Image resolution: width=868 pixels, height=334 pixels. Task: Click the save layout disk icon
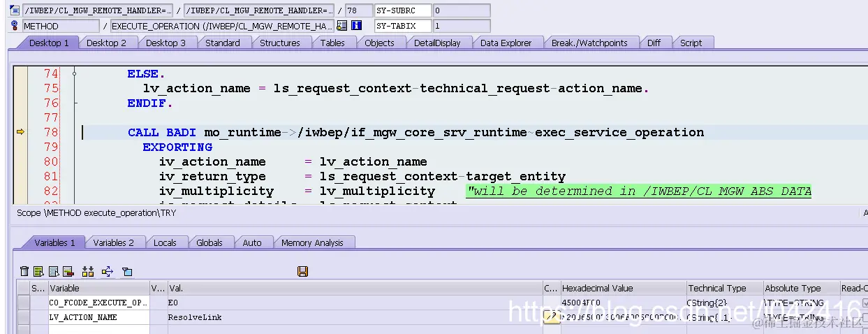302,271
